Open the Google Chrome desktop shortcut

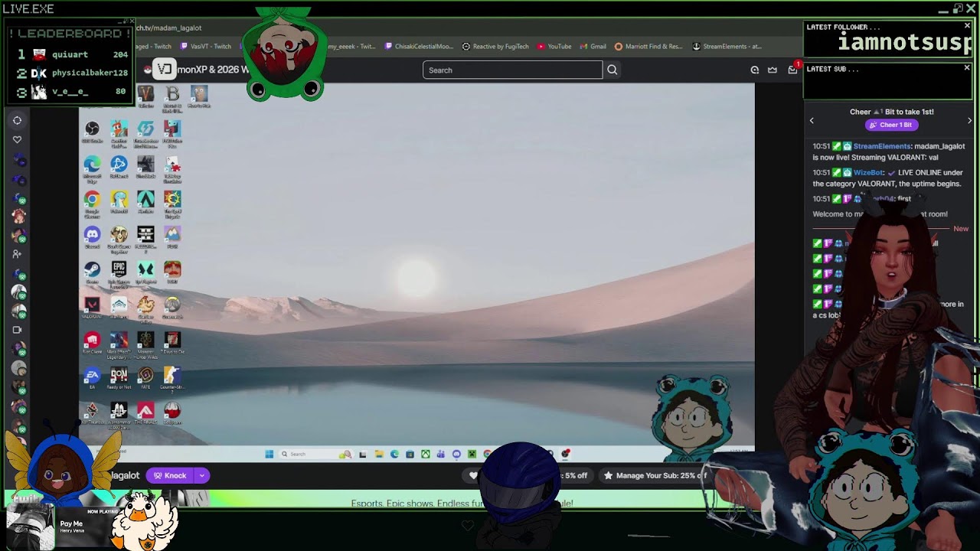(92, 203)
